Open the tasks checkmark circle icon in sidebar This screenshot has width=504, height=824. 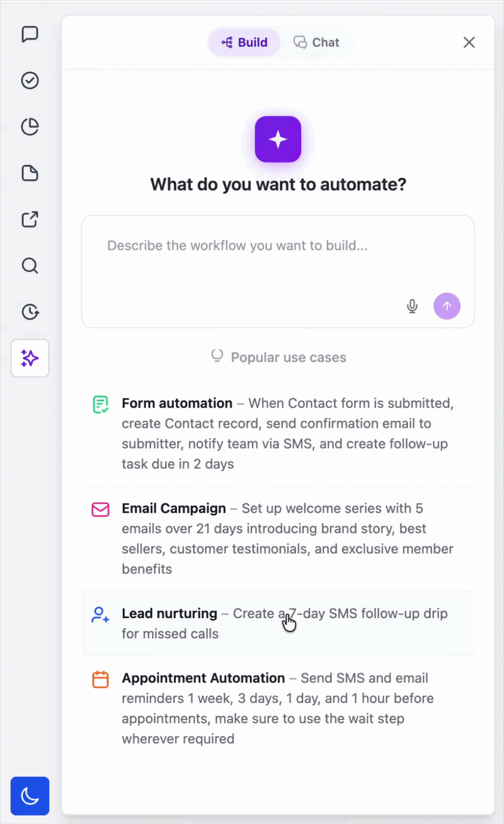point(30,81)
